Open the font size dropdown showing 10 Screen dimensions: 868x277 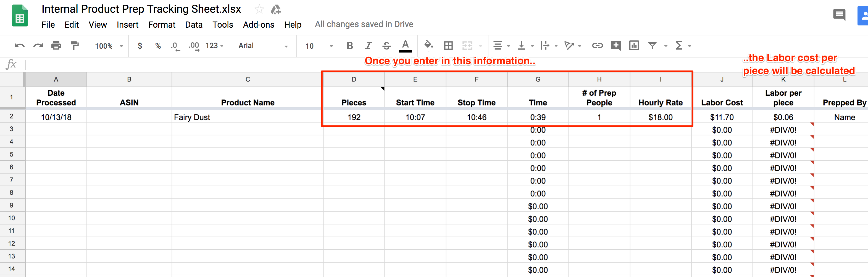tap(317, 46)
